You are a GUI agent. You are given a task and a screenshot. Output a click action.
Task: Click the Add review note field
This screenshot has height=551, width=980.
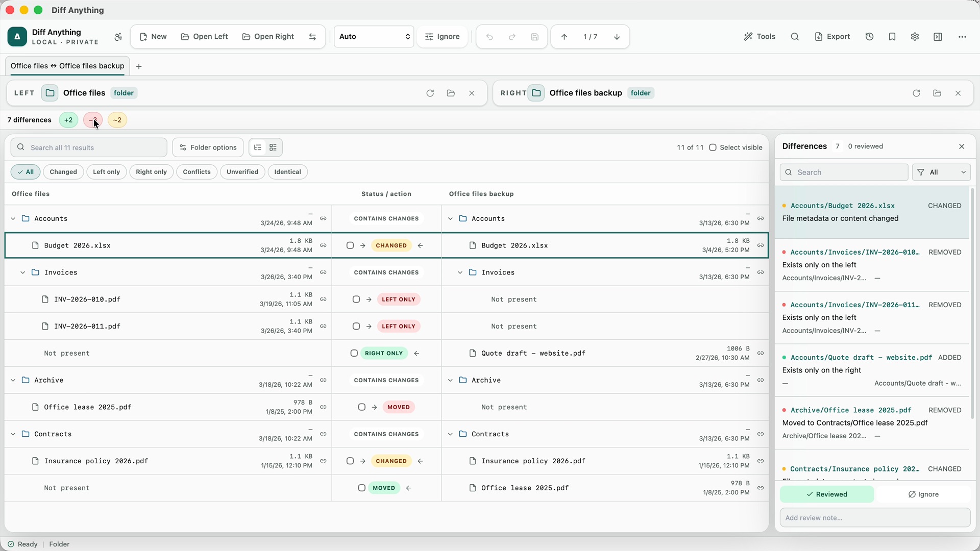click(x=875, y=518)
